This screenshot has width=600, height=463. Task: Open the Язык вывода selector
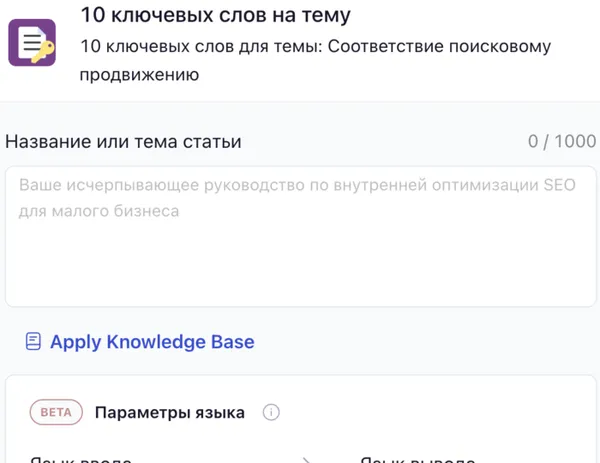[417, 460]
